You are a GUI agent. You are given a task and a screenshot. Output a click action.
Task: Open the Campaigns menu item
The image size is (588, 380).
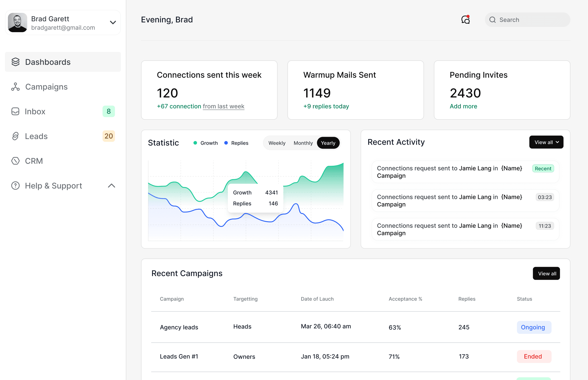click(x=46, y=87)
